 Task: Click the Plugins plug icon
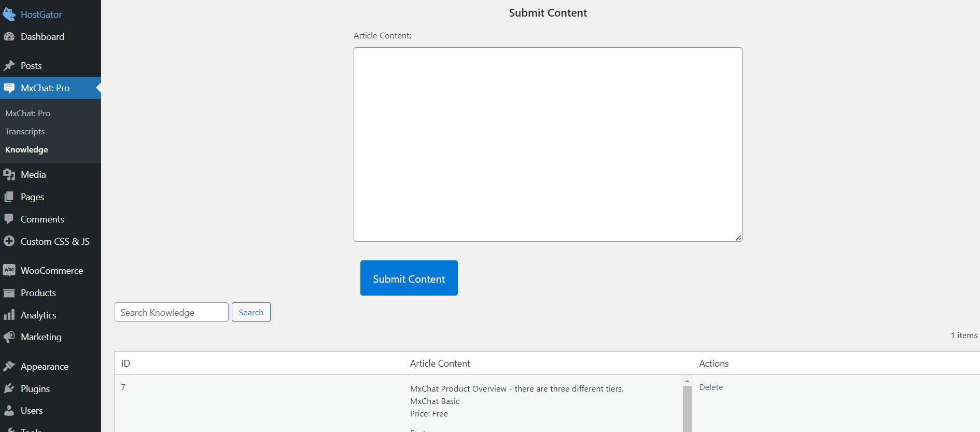(9, 388)
